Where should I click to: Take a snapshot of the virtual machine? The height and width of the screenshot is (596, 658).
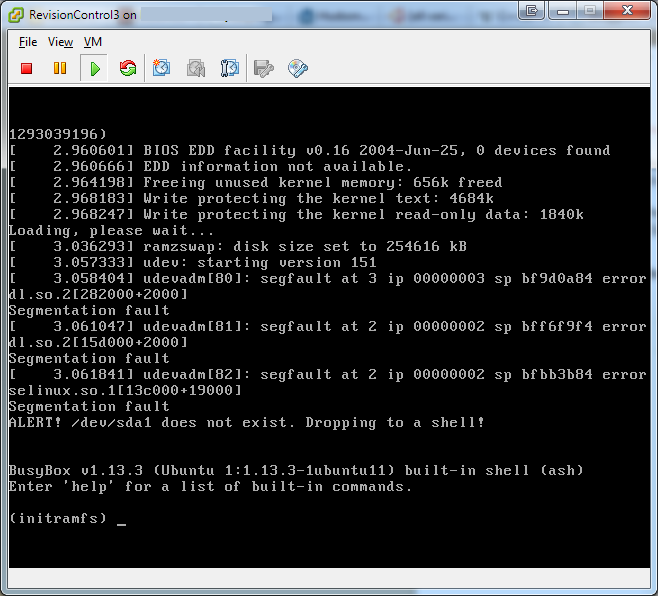(x=162, y=68)
